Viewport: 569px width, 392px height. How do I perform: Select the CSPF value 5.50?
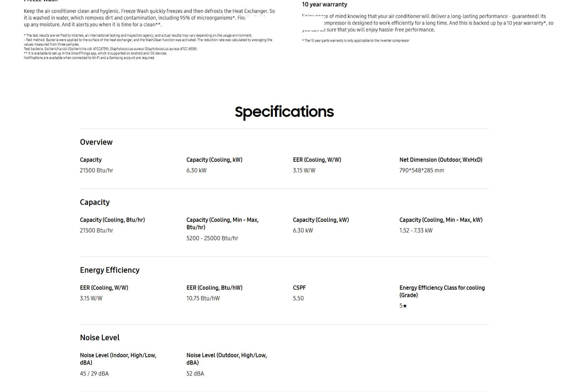point(298,298)
